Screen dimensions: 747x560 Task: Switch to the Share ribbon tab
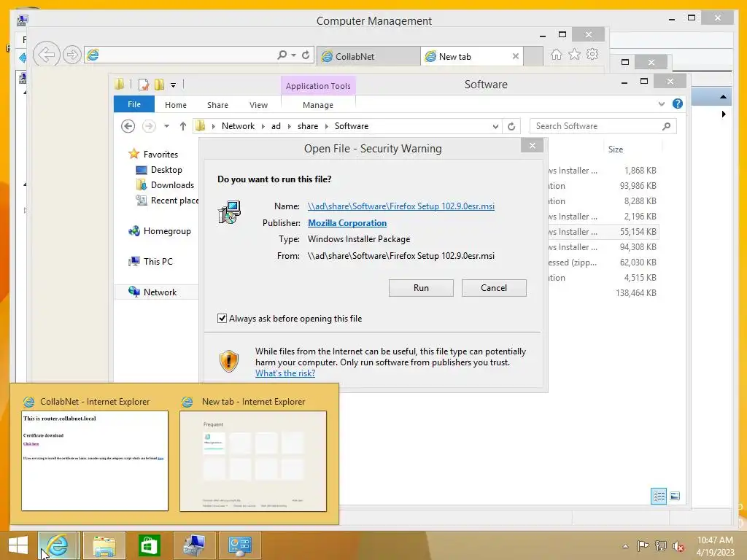pyautogui.click(x=217, y=105)
